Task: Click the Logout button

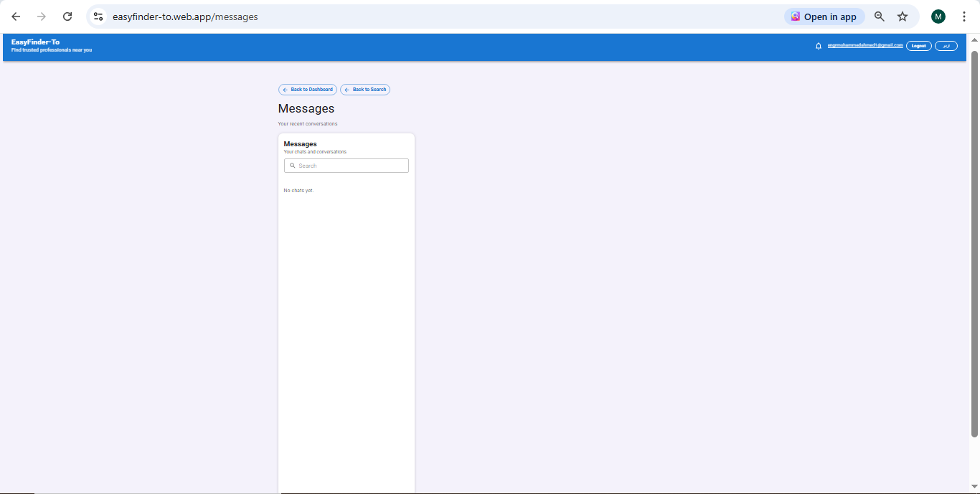Action: [x=919, y=46]
